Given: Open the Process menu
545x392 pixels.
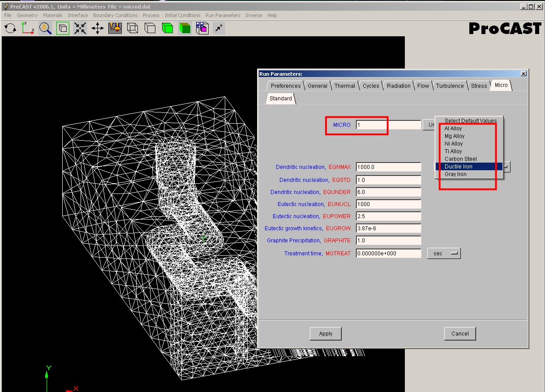Looking at the screenshot, I should click(x=151, y=15).
